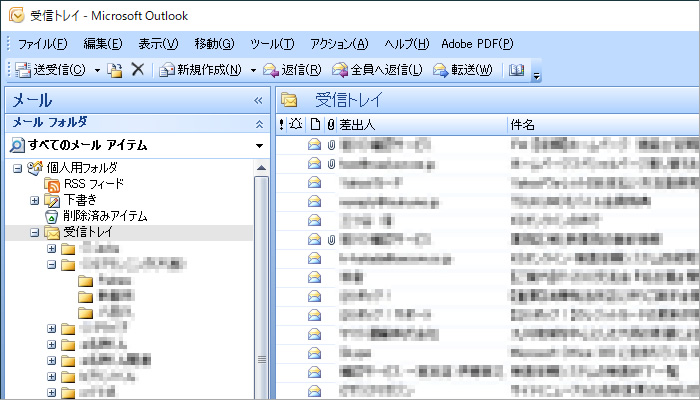Open the 表示(V) menu
The image size is (700, 400).
click(x=158, y=44)
